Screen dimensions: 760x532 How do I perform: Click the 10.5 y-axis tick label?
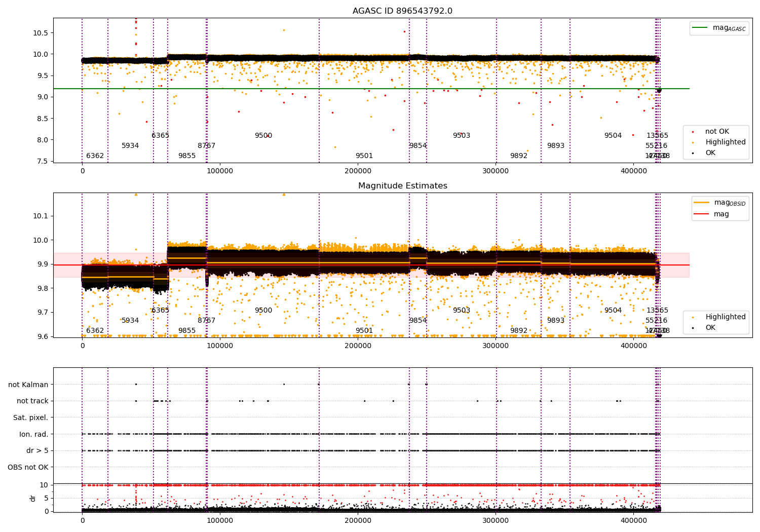point(41,33)
